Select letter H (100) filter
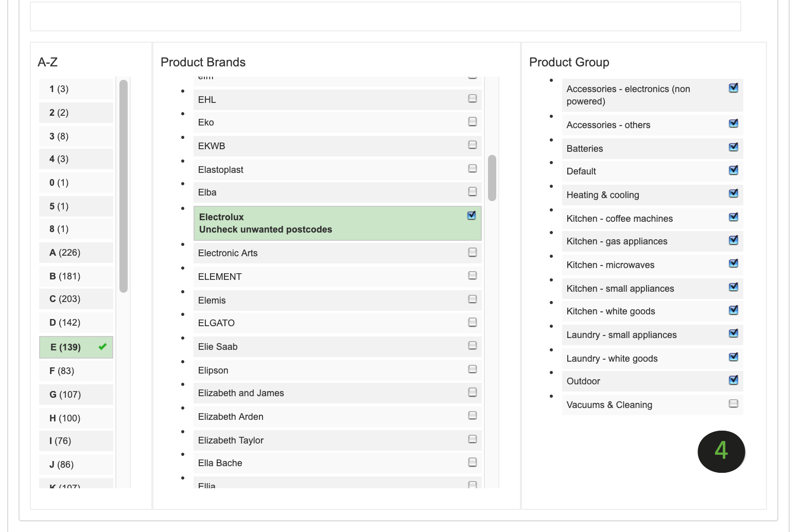 (76, 418)
